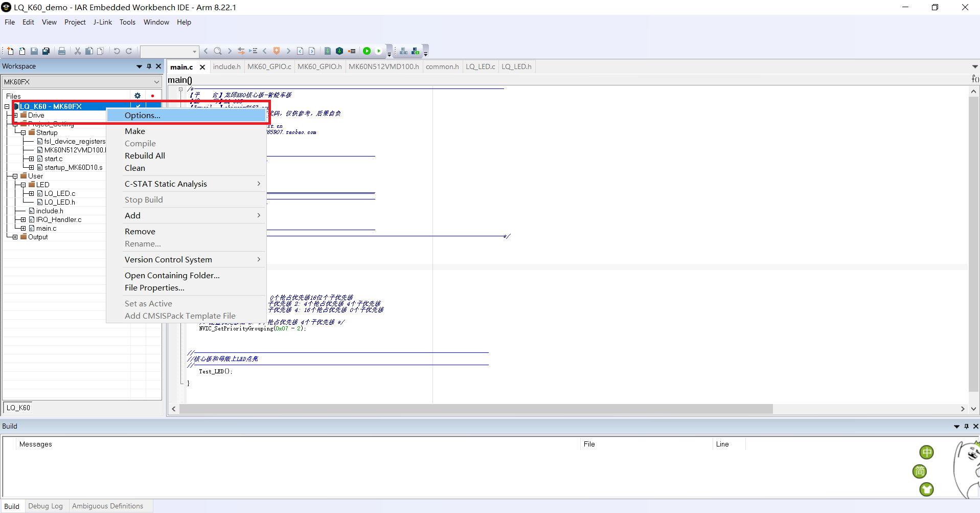Viewport: 980px width, 513px height.
Task: Save the current file using the toolbar
Action: coord(34,51)
